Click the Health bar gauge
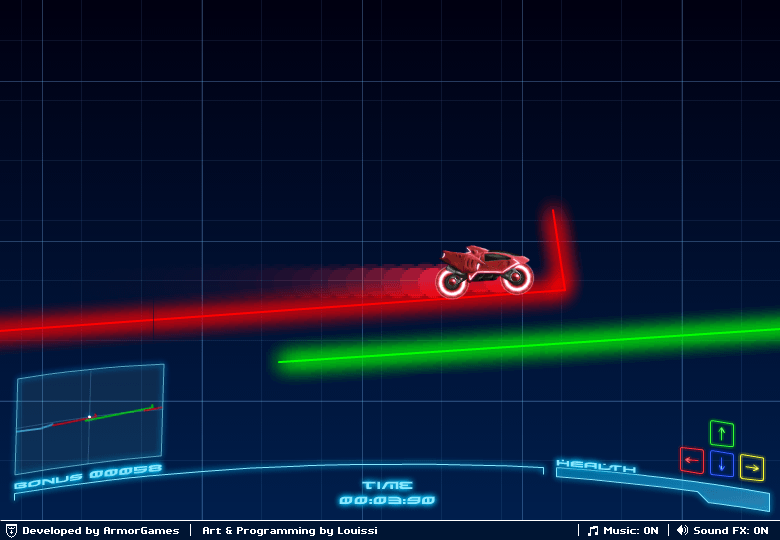The image size is (780, 540). point(663,488)
